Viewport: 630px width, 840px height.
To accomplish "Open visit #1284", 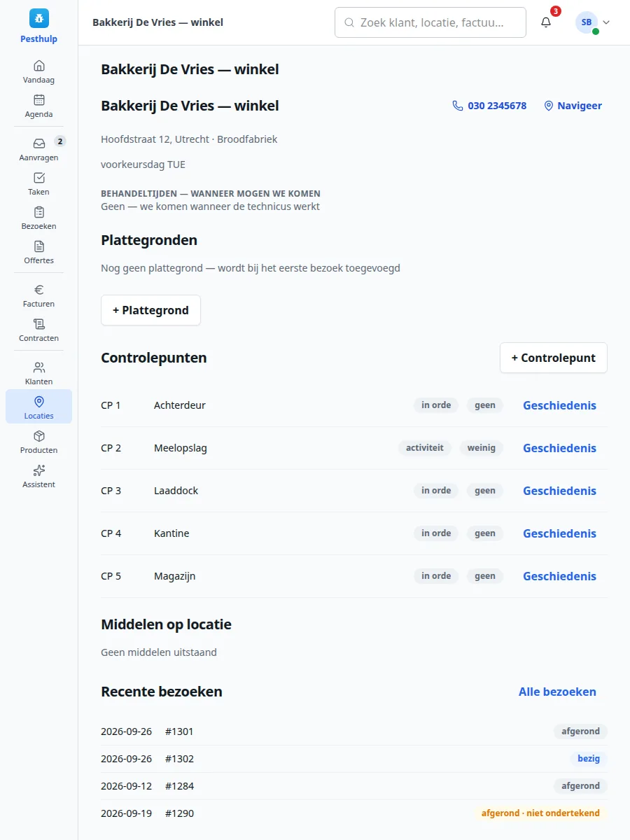I will point(354,786).
